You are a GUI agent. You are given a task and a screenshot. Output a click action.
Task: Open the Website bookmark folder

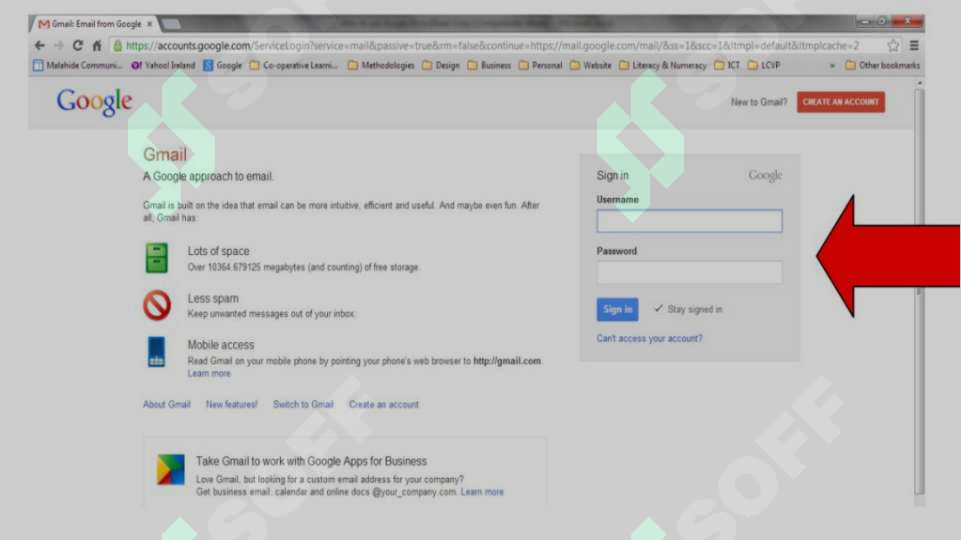pyautogui.click(x=591, y=65)
